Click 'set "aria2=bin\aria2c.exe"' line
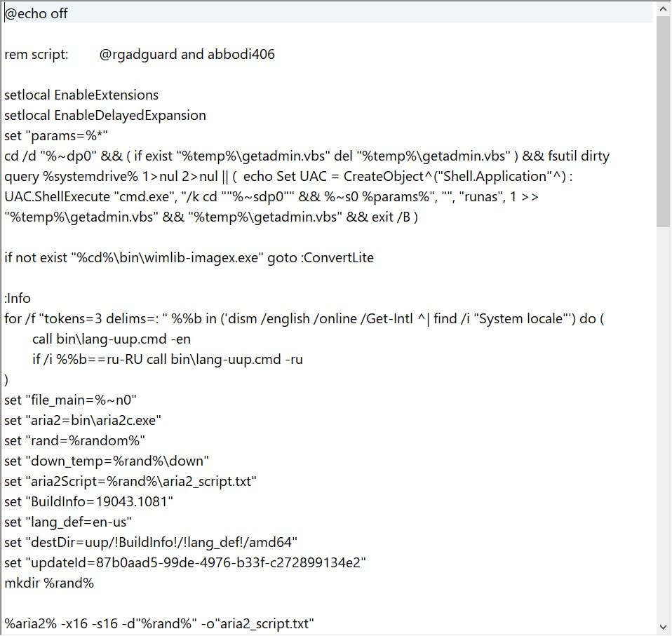Screen dimensions: 672x636 83,421
